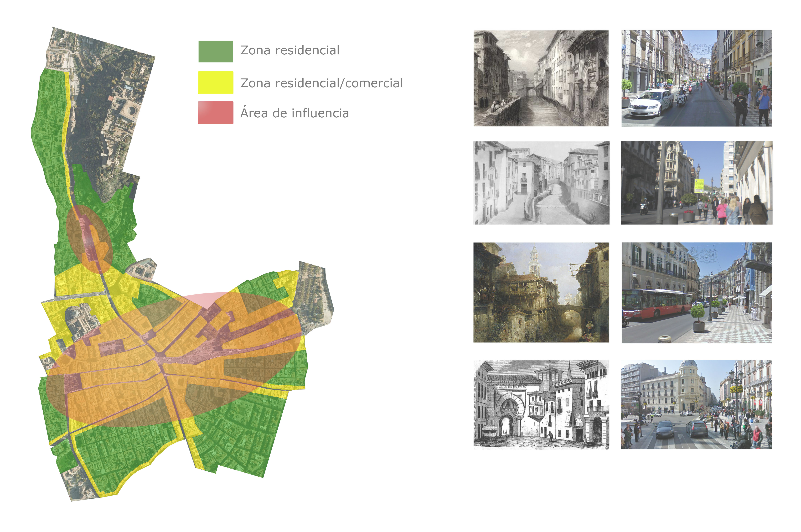Open the street photo with white taxi
This screenshot has width=801, height=532.
[697, 78]
